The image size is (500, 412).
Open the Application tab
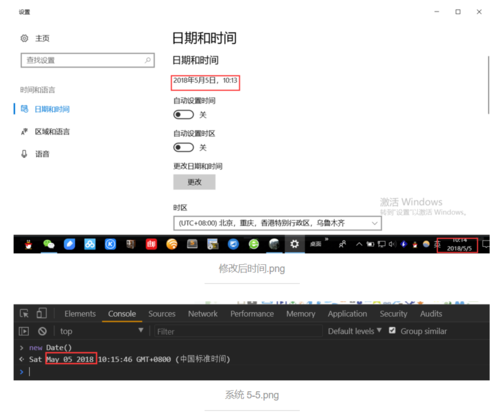point(347,314)
